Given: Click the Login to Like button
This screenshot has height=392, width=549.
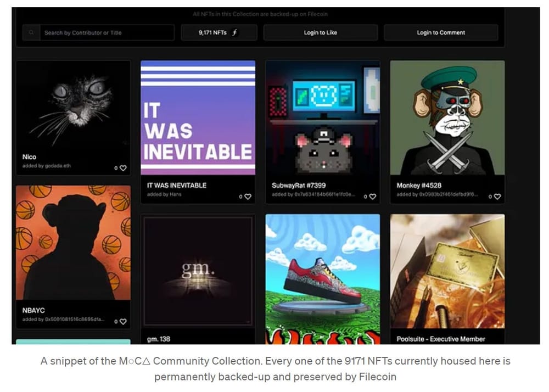Looking at the screenshot, I should 321,32.
